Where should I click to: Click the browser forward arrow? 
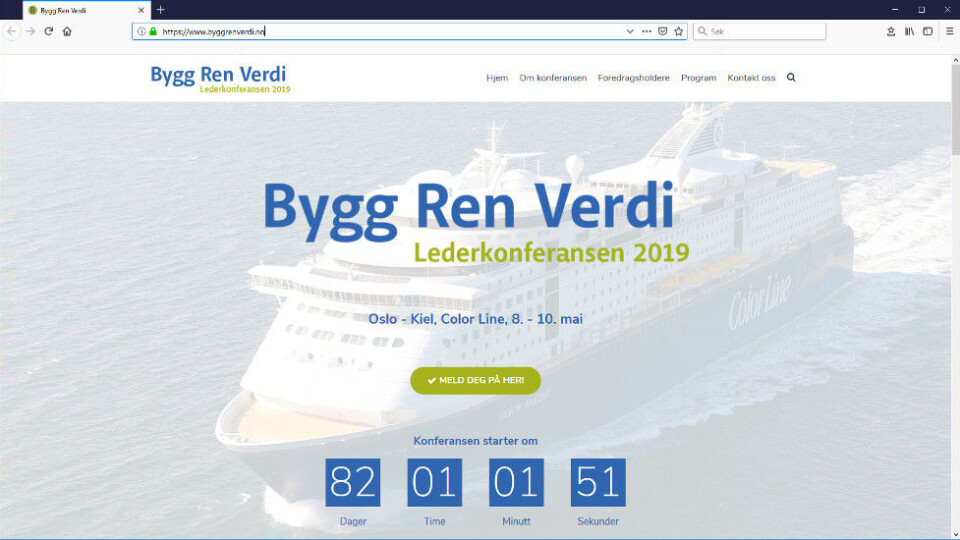click(x=31, y=31)
